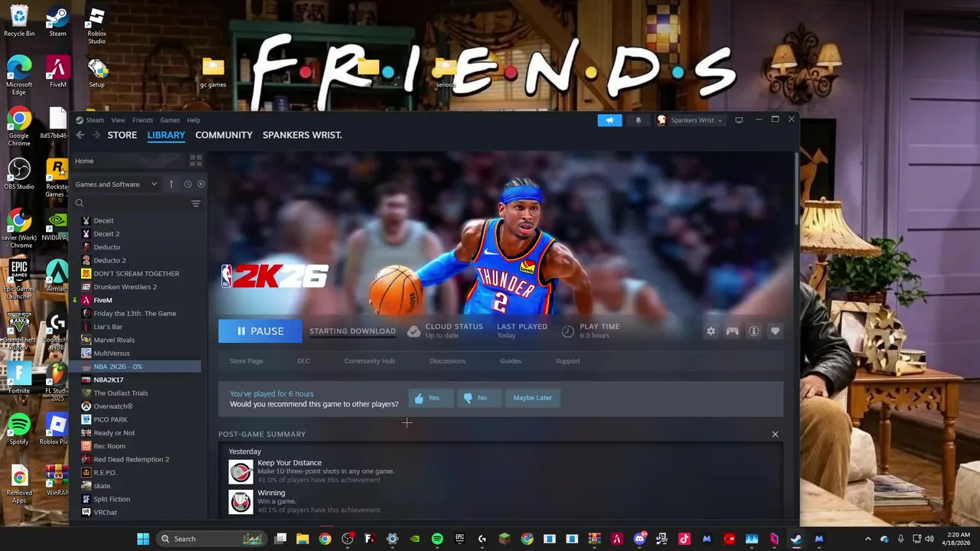Open the Windows Start button
The height and width of the screenshot is (551, 980).
pos(142,539)
